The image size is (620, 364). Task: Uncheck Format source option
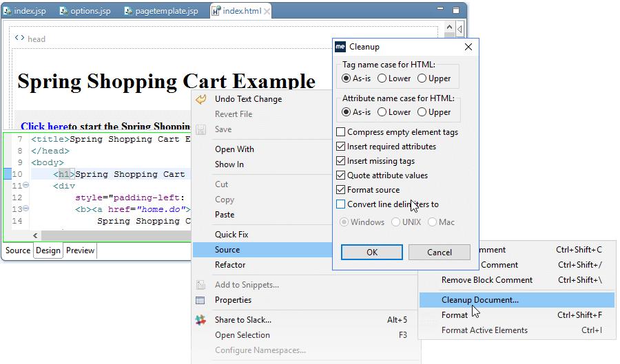click(340, 190)
